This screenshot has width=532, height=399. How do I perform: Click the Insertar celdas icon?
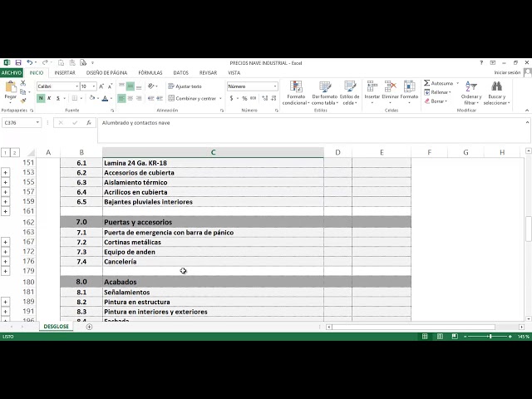(x=372, y=86)
